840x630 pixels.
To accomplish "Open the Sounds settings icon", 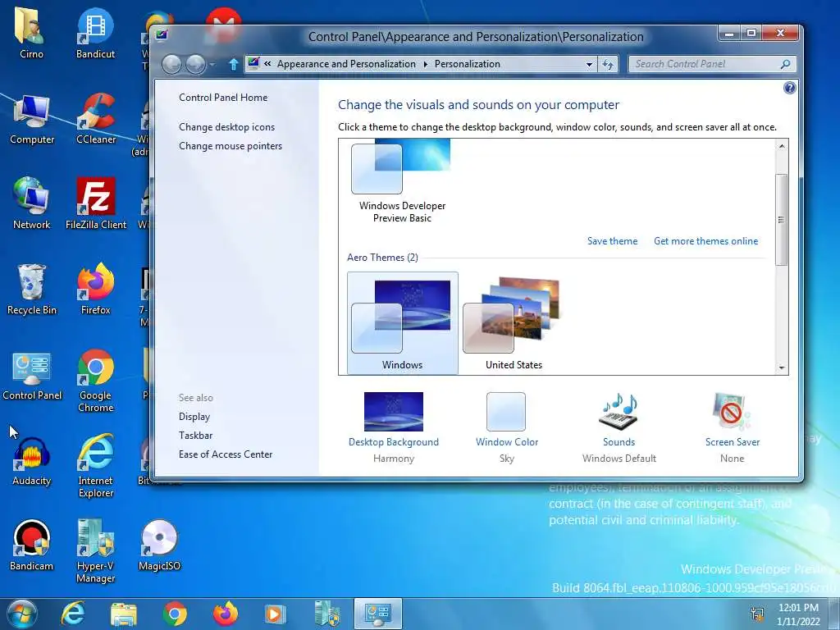I will pyautogui.click(x=619, y=412).
